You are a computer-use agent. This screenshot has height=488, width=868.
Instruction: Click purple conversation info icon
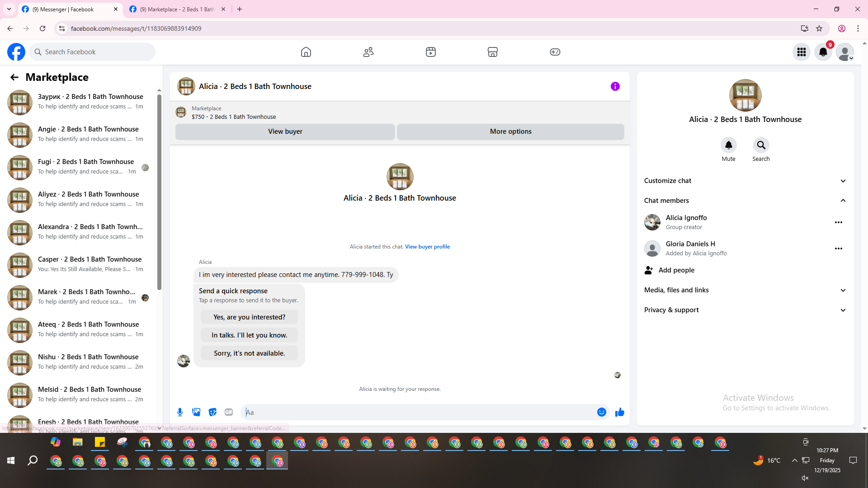pos(615,86)
